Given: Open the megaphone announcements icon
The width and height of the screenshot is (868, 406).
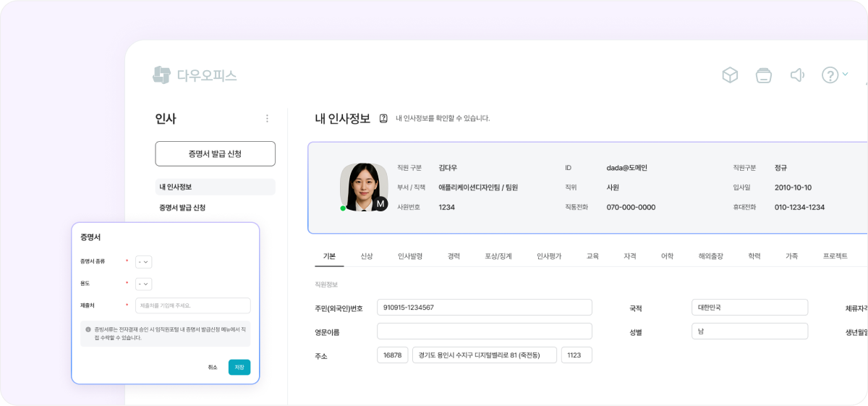Looking at the screenshot, I should click(x=797, y=75).
